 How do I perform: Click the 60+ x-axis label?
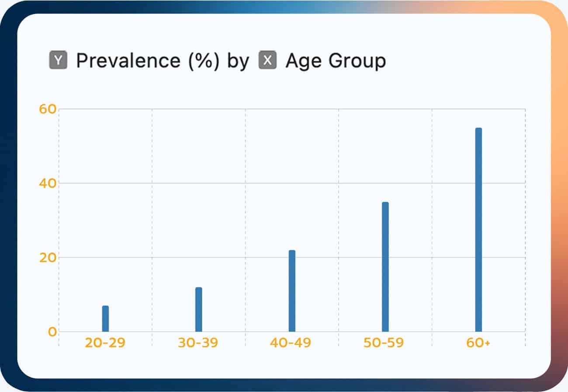pos(478,343)
